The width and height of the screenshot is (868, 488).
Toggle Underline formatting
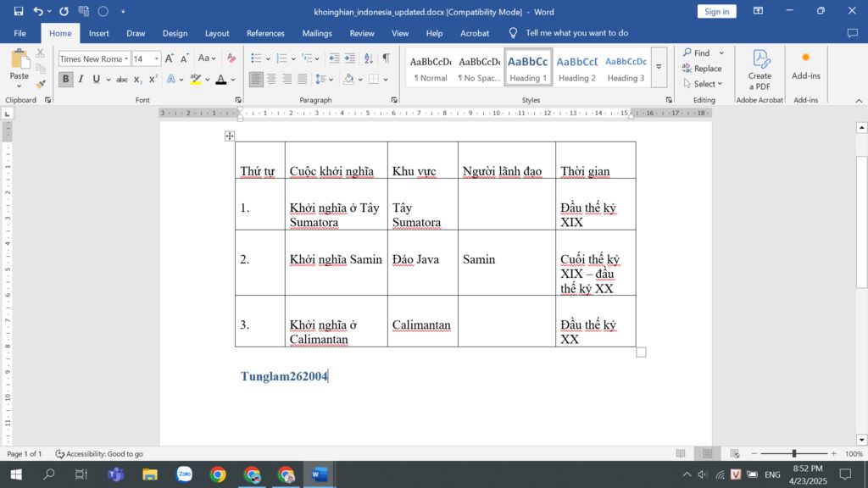(x=97, y=79)
